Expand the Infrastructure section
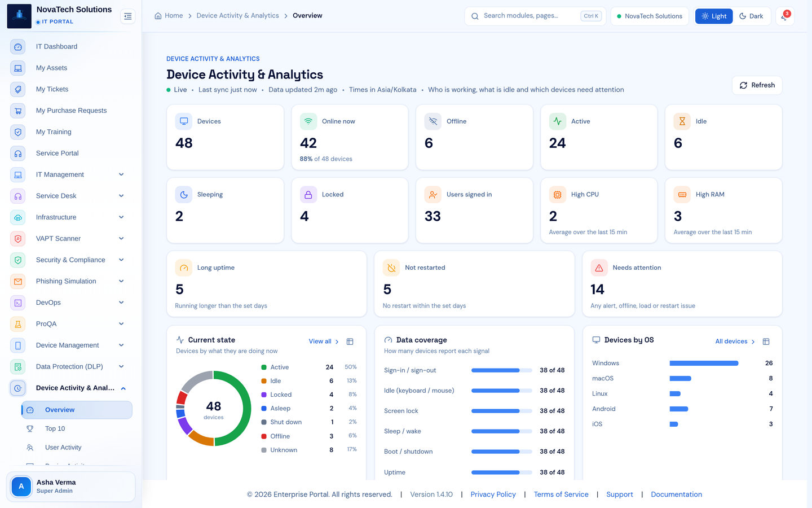Viewport: 812px width, 508px height. (121, 217)
